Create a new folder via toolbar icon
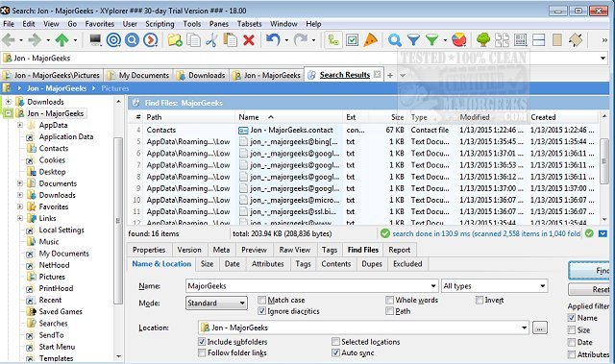Screen dimensions: 615x364 click(175, 40)
